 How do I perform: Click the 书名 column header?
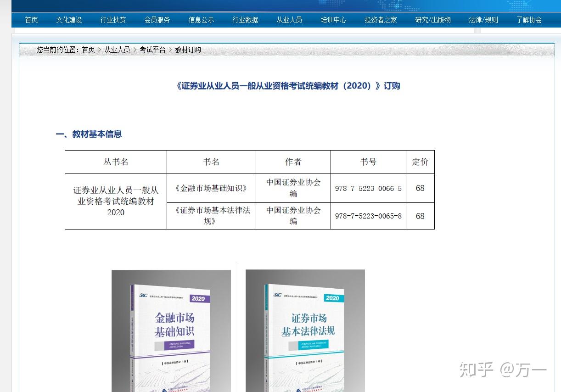211,162
